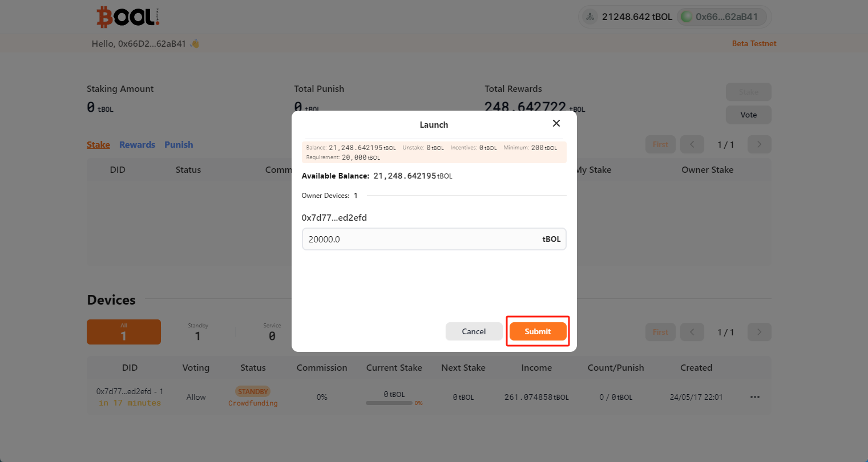Switch to the Rewards tab
Image resolution: width=868 pixels, height=462 pixels.
(137, 144)
